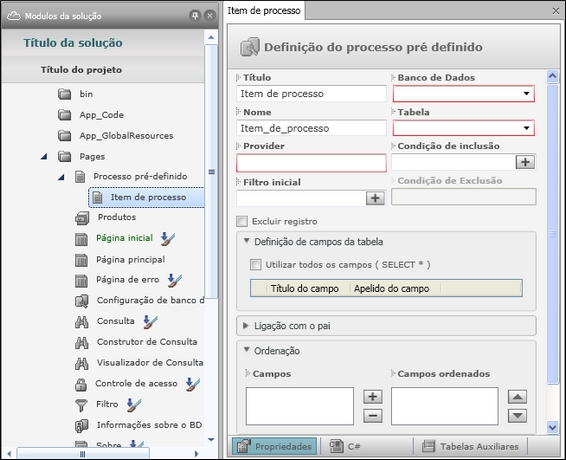Enable Utilizar todos os campos checkbox
This screenshot has height=460, width=566.
click(x=256, y=265)
